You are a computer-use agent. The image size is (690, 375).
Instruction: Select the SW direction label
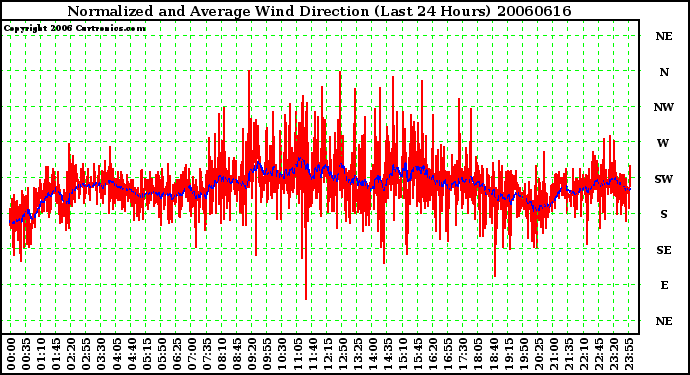click(x=664, y=179)
